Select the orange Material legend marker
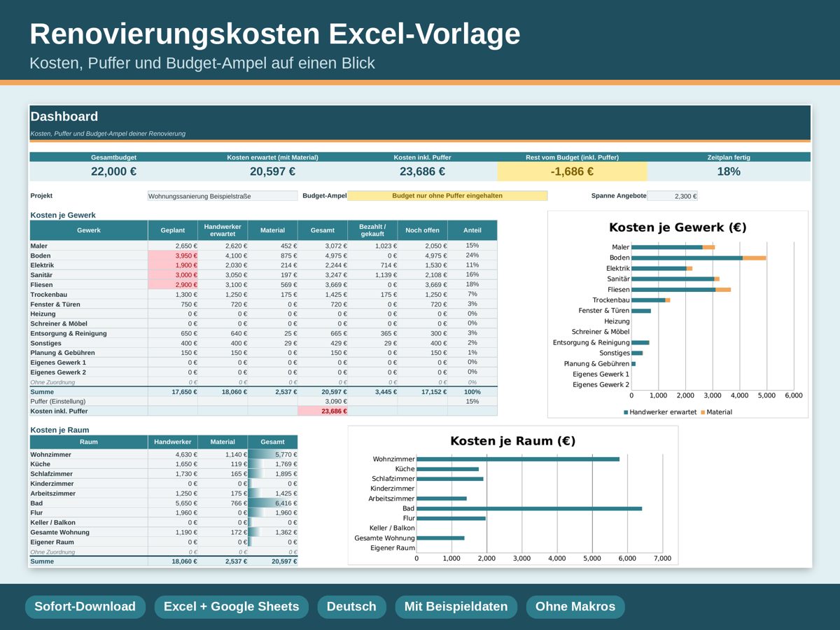Screen dimensions: 840x630 coord(703,412)
